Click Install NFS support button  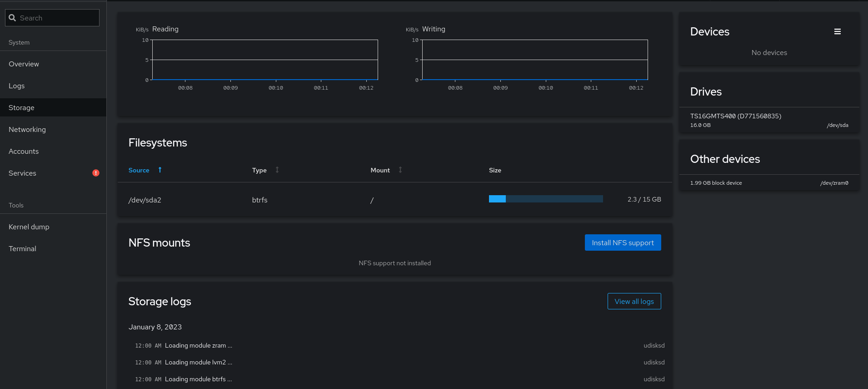[x=623, y=242]
